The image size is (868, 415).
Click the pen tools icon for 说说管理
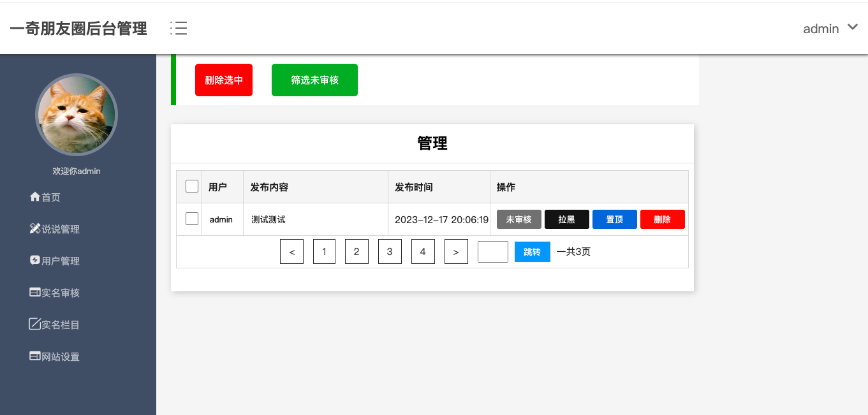(36, 229)
